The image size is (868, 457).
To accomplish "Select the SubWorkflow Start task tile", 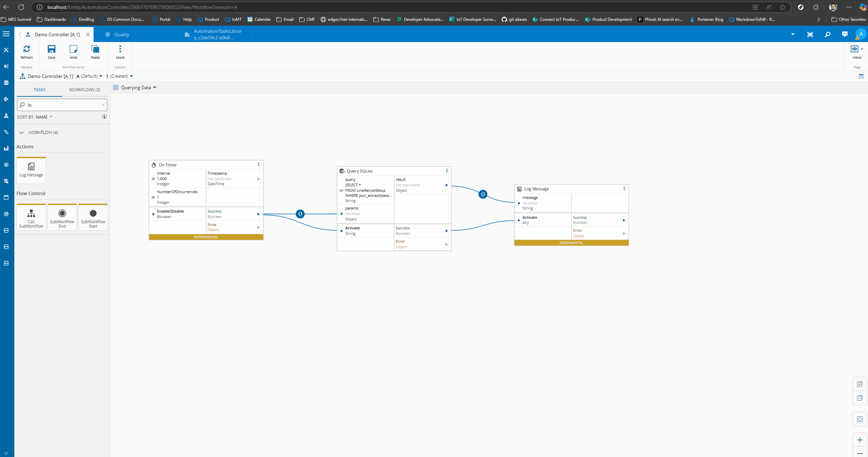I will pos(93,217).
